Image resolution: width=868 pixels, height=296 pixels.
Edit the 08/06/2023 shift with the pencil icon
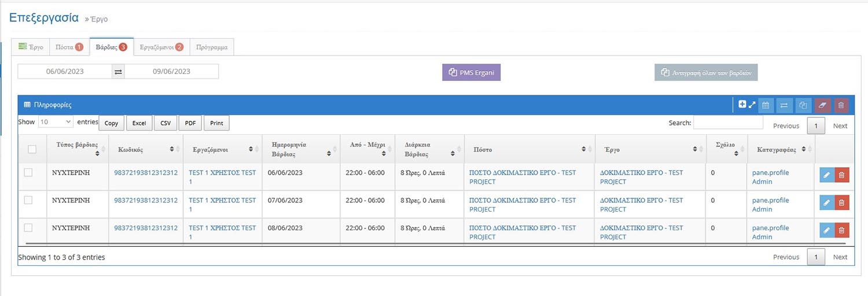[827, 230]
